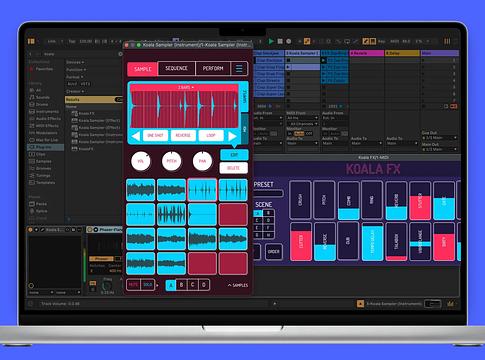Viewport: 485px width, 360px height.
Task: Click Tap tempo in Ableton toolbar
Action: click(x=72, y=42)
